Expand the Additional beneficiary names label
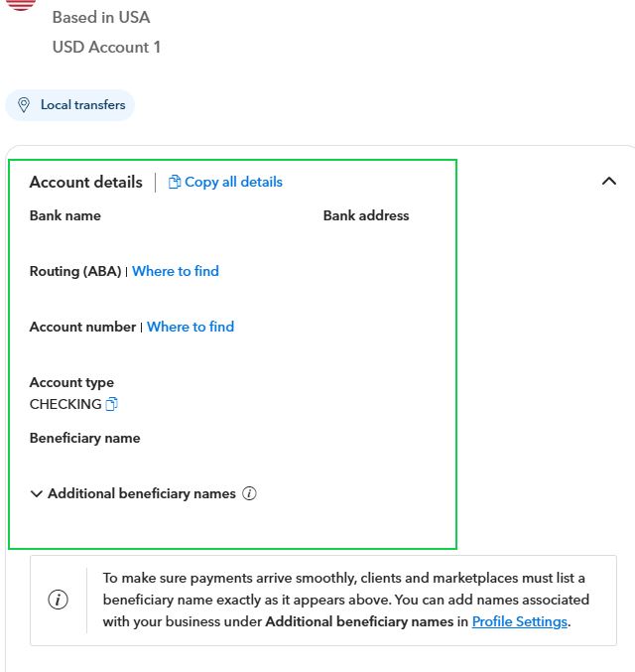 click(142, 493)
